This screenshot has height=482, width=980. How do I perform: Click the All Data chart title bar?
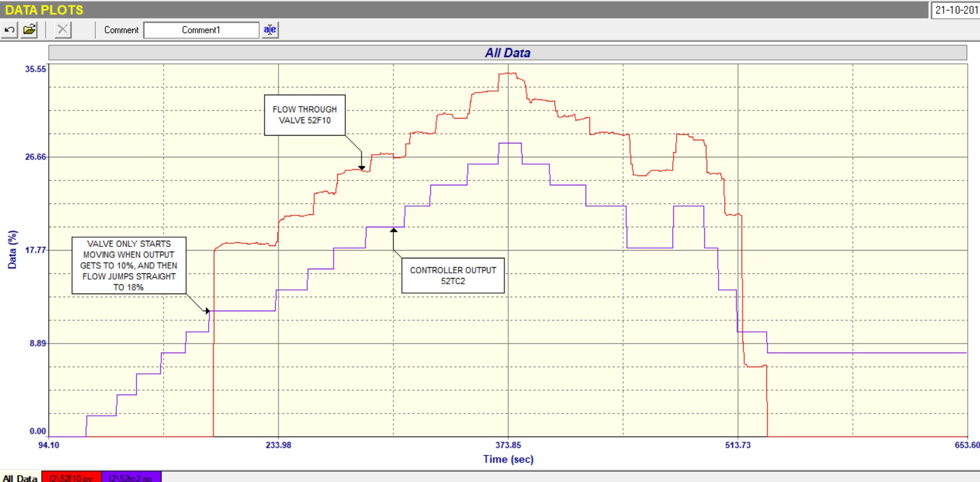[x=507, y=53]
